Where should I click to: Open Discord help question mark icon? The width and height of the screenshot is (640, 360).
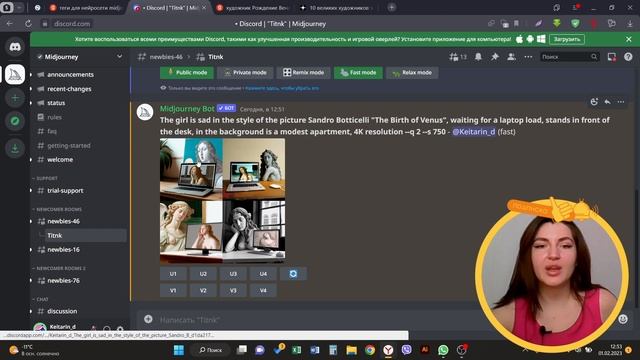click(x=628, y=57)
